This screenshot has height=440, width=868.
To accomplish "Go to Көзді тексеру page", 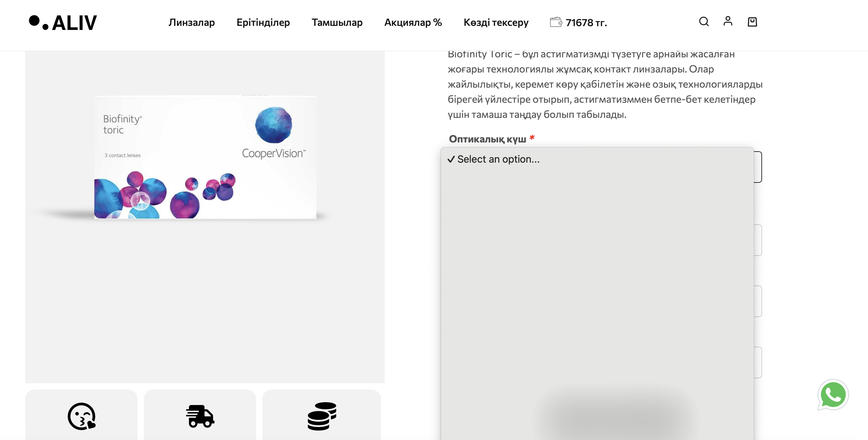I will (x=496, y=23).
